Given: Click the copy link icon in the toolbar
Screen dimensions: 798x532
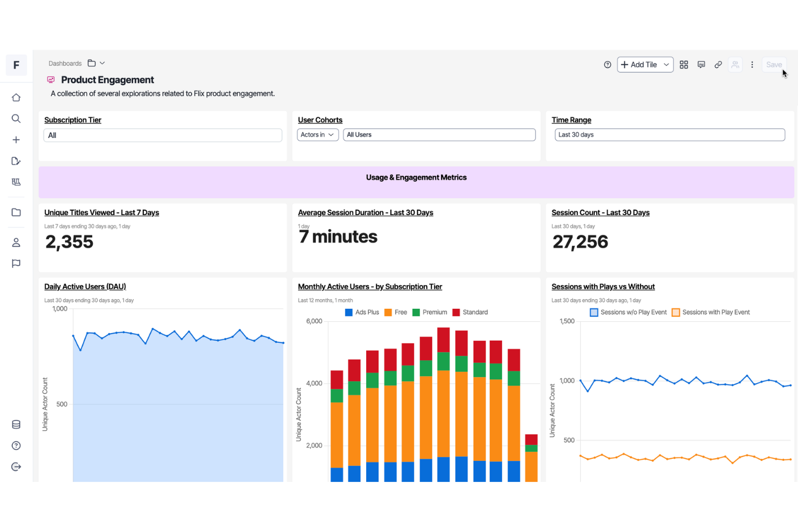Looking at the screenshot, I should (718, 64).
